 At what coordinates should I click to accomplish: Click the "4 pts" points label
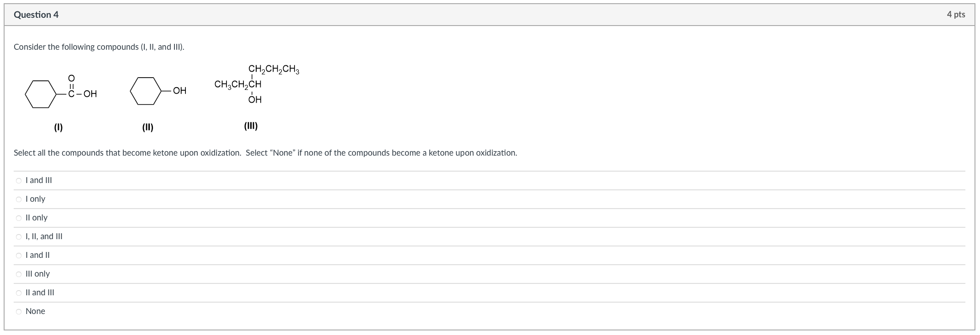click(x=956, y=15)
